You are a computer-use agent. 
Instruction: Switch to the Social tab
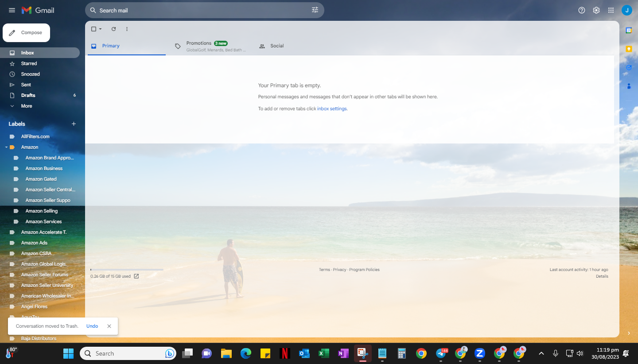pyautogui.click(x=295, y=46)
